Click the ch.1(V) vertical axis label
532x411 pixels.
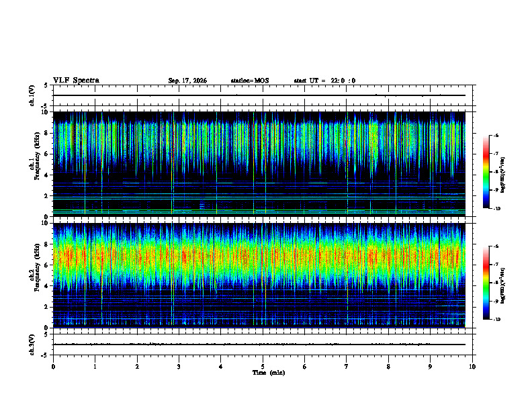coord(32,95)
